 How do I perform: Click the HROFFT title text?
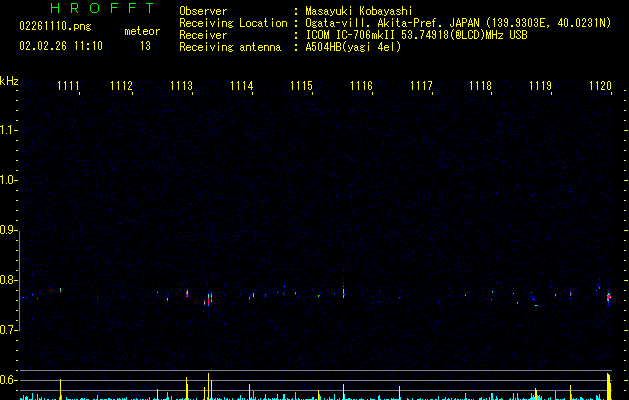pos(102,8)
